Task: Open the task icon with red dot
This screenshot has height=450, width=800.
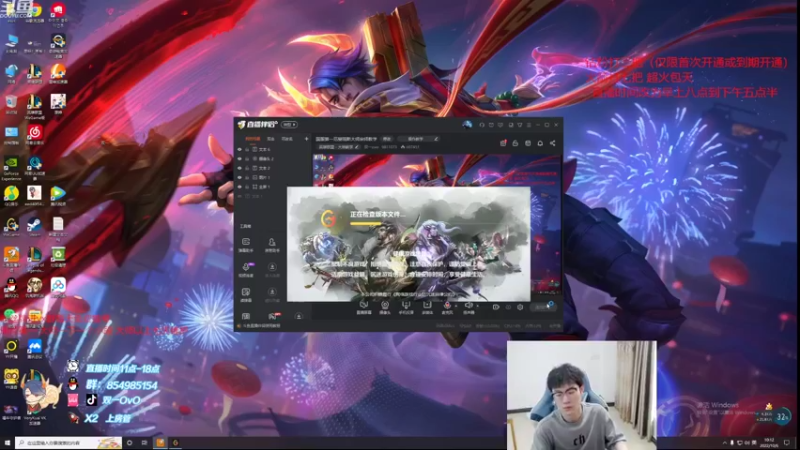Action: coord(503,143)
